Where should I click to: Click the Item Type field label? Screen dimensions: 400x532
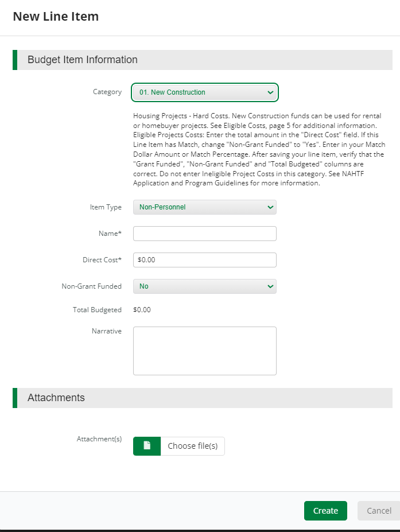[106, 207]
